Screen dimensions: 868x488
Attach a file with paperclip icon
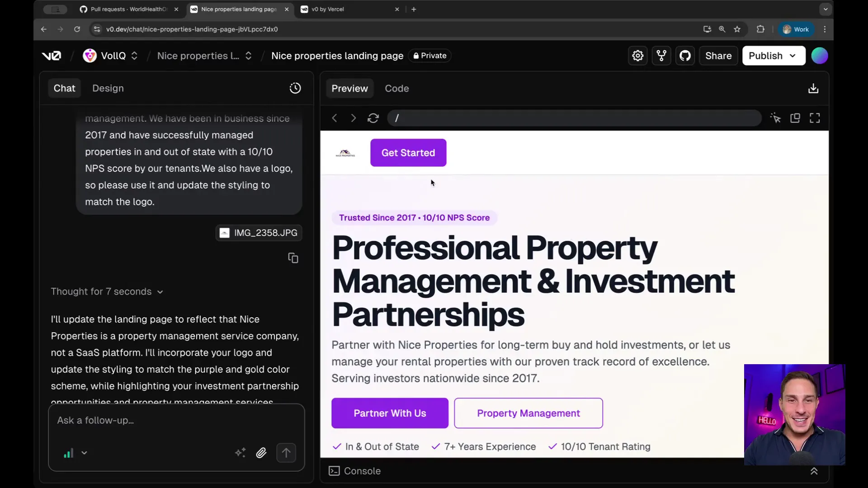coord(261,452)
